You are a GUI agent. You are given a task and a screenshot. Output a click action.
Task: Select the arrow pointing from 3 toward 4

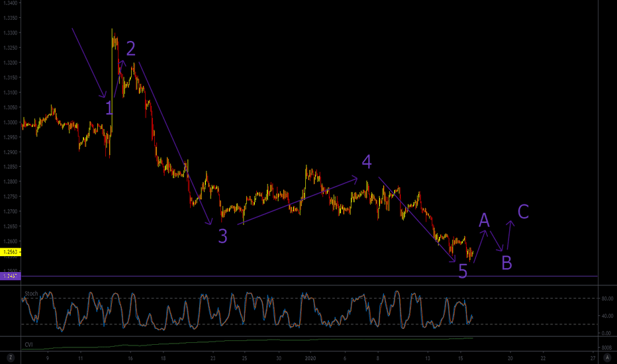point(298,201)
